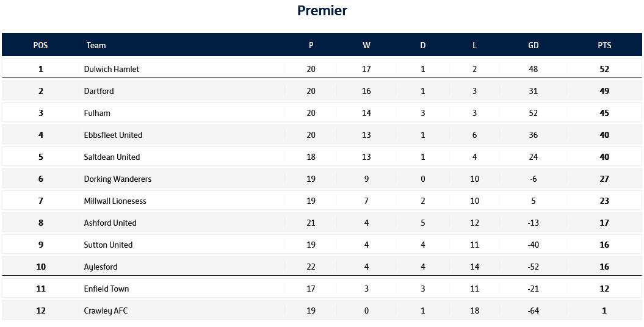Click the GD column header
Screen dimensions: 644x327
click(534, 45)
